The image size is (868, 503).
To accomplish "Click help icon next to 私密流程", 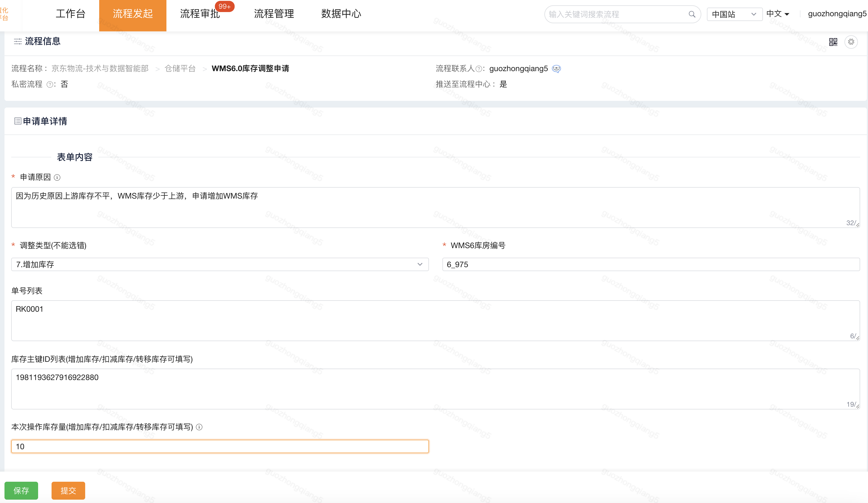I will pyautogui.click(x=50, y=85).
